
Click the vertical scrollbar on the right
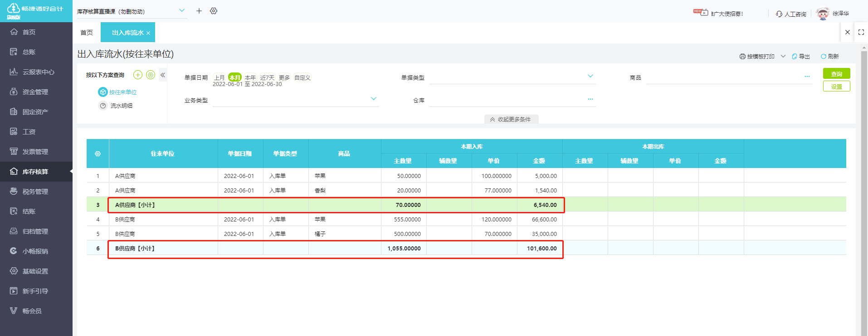tap(863, 181)
